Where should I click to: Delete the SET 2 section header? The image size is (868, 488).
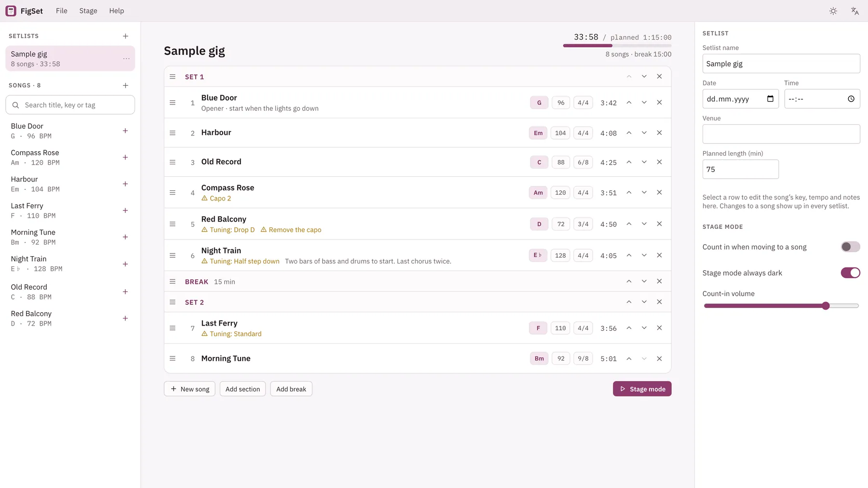659,302
